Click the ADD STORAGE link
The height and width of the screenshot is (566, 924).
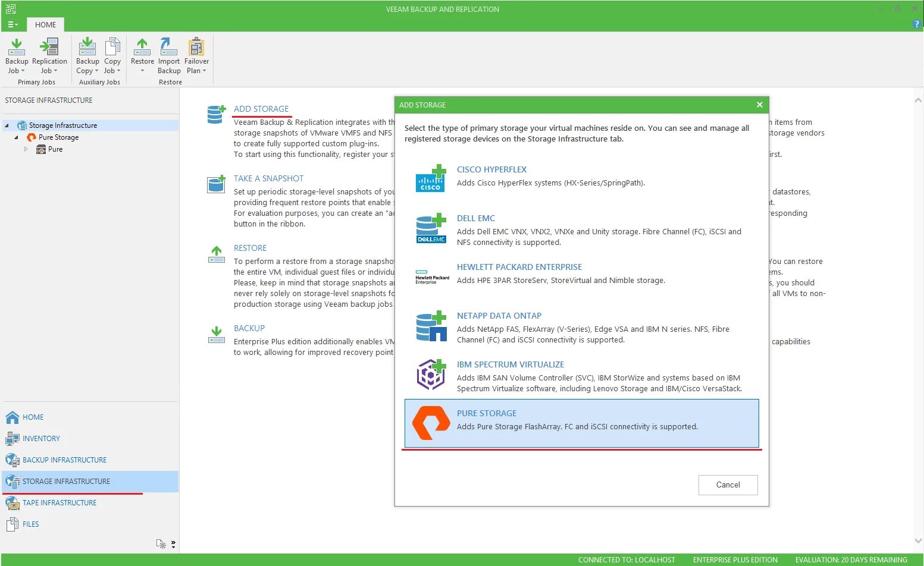(x=261, y=109)
